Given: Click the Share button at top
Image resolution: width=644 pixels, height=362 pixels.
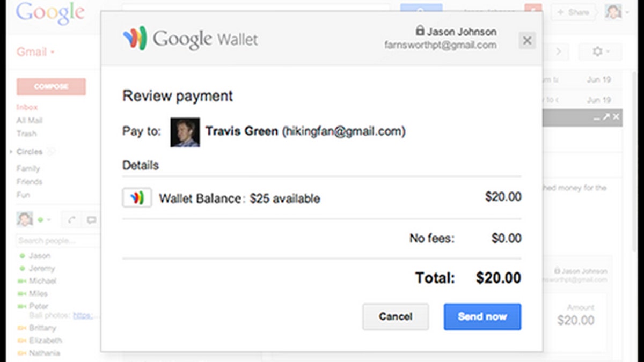Looking at the screenshot, I should [x=573, y=12].
